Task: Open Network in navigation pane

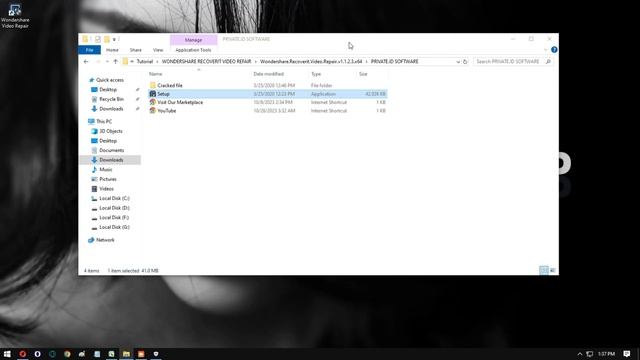Action: point(105,240)
